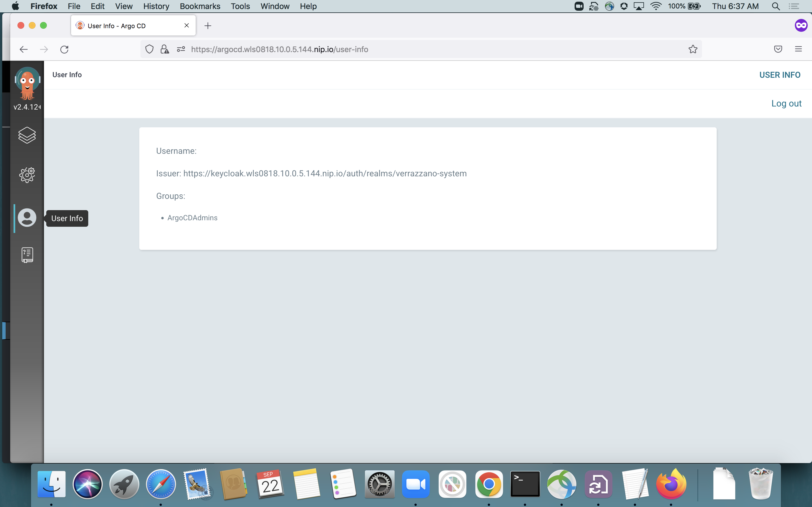Toggle Wi-Fi status from the menu bar

point(655,6)
